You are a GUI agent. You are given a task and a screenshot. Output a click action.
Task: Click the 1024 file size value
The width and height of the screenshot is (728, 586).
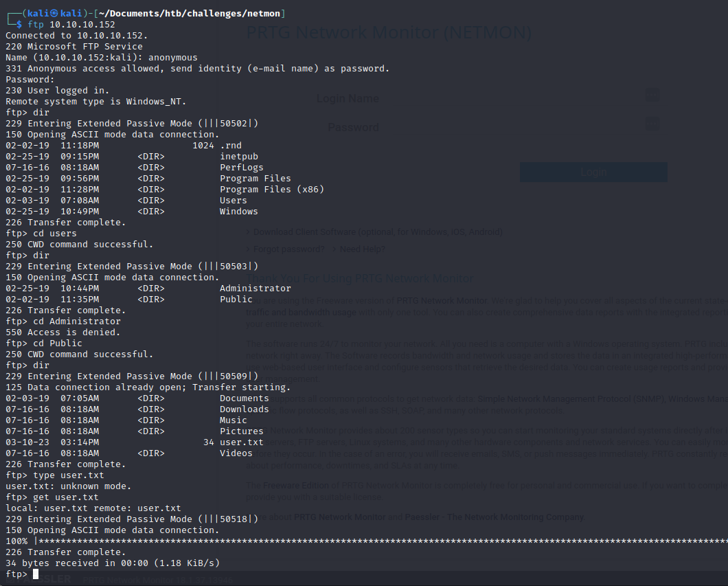(x=203, y=146)
